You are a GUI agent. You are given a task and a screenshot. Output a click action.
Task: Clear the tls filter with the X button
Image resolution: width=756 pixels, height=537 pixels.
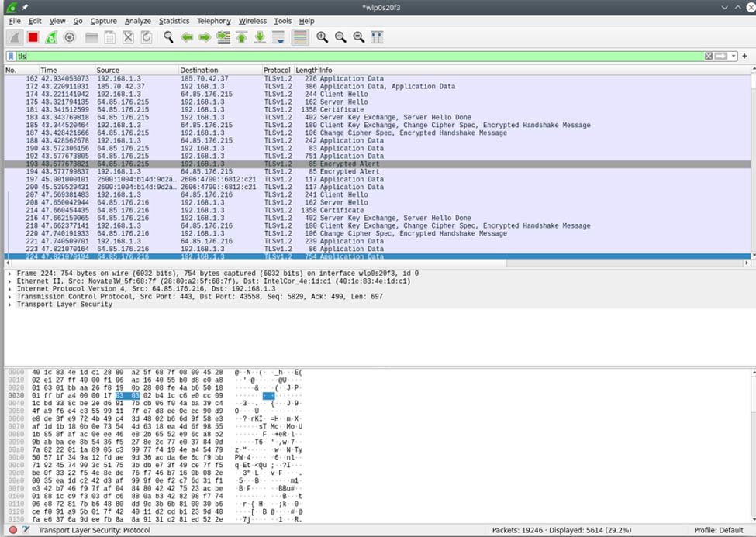point(708,56)
